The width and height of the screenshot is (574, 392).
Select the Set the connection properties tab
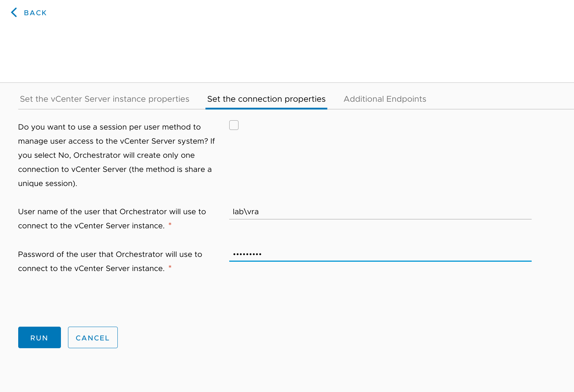pyautogui.click(x=266, y=99)
